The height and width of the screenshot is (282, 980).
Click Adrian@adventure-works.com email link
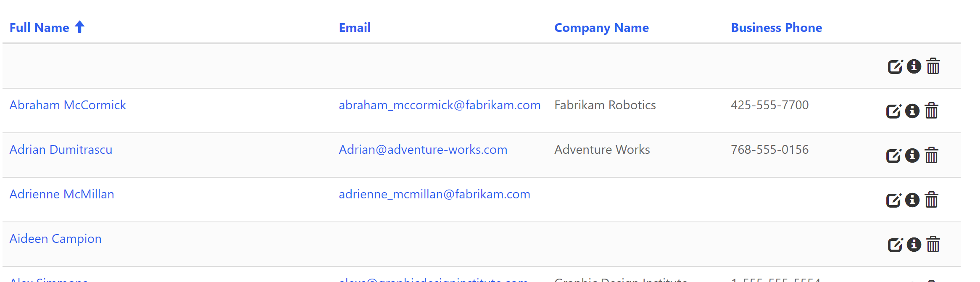pyautogui.click(x=423, y=150)
